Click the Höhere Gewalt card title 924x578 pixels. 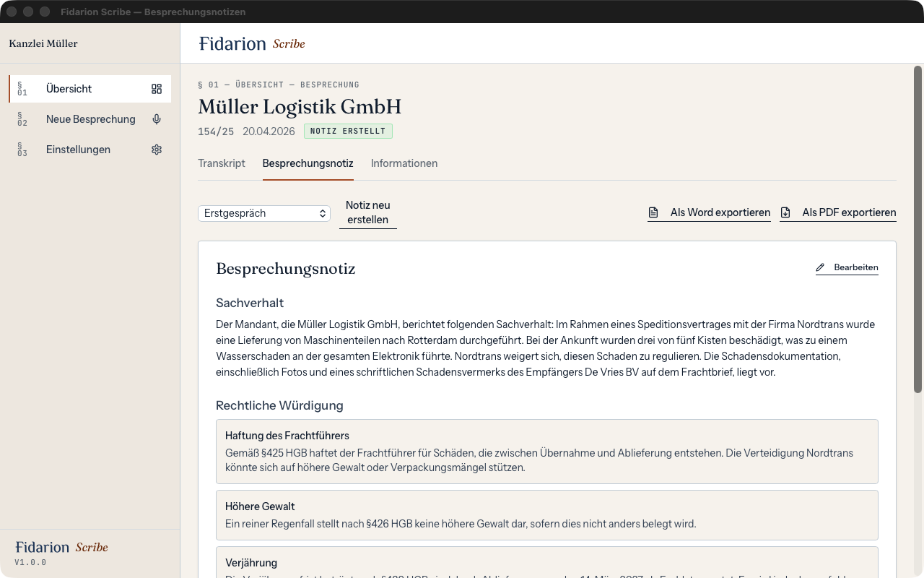coord(260,506)
